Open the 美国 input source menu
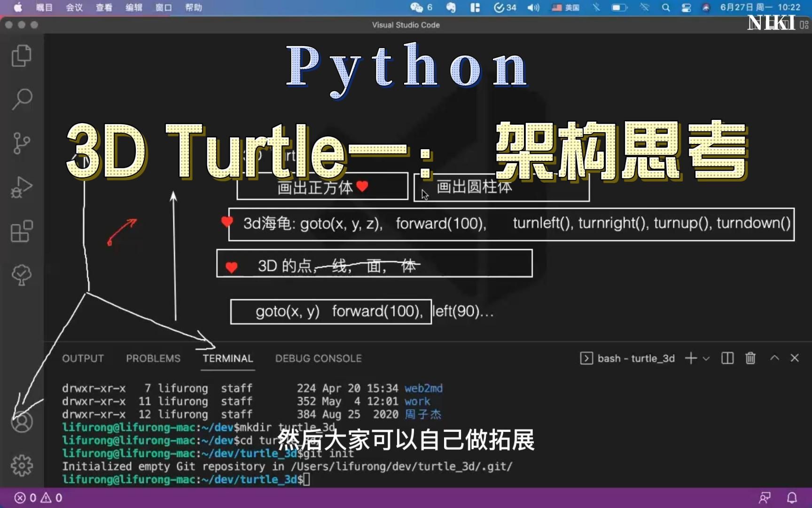 (565, 8)
